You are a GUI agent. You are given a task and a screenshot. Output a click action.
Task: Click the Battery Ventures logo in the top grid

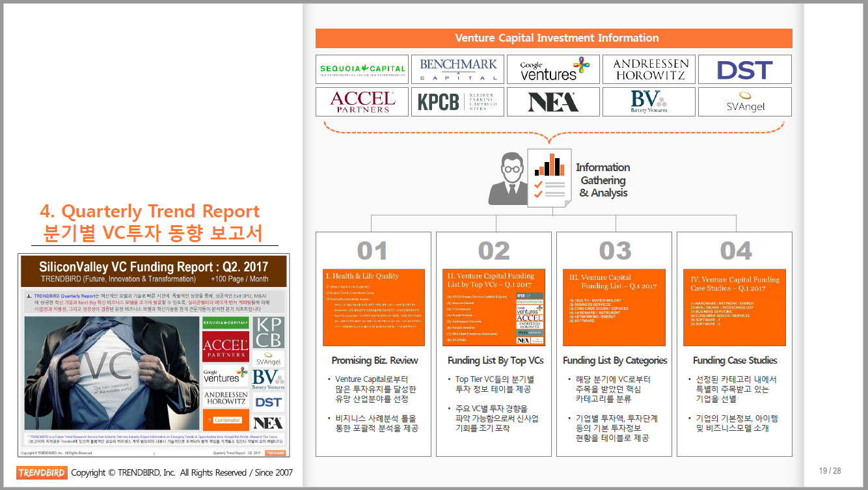(x=649, y=102)
